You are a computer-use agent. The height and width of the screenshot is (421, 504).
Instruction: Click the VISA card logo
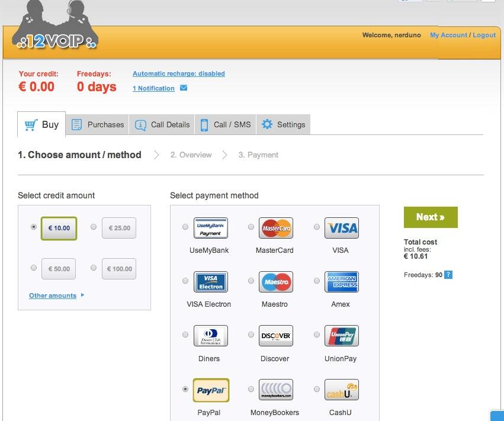coord(341,228)
